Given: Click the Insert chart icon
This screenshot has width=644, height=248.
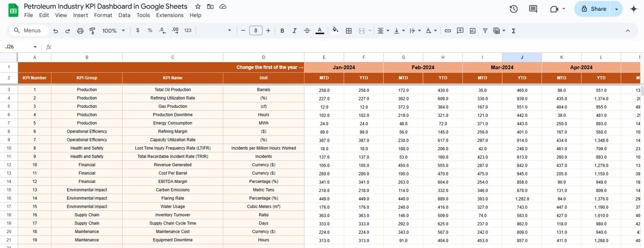Looking at the screenshot, I should click(x=472, y=31).
